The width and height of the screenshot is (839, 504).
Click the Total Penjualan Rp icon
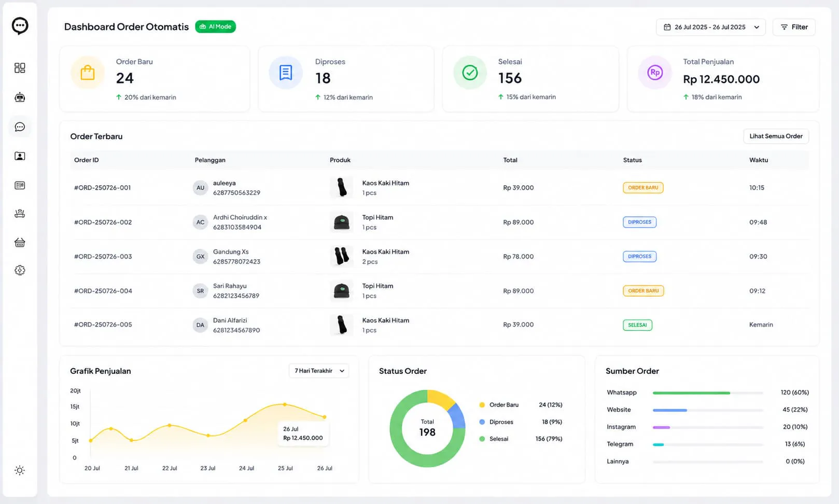[655, 73]
